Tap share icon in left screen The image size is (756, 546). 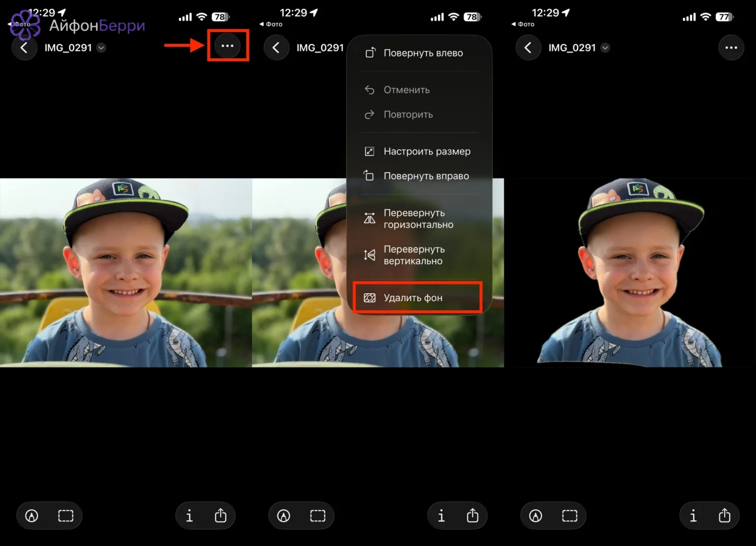coord(220,515)
